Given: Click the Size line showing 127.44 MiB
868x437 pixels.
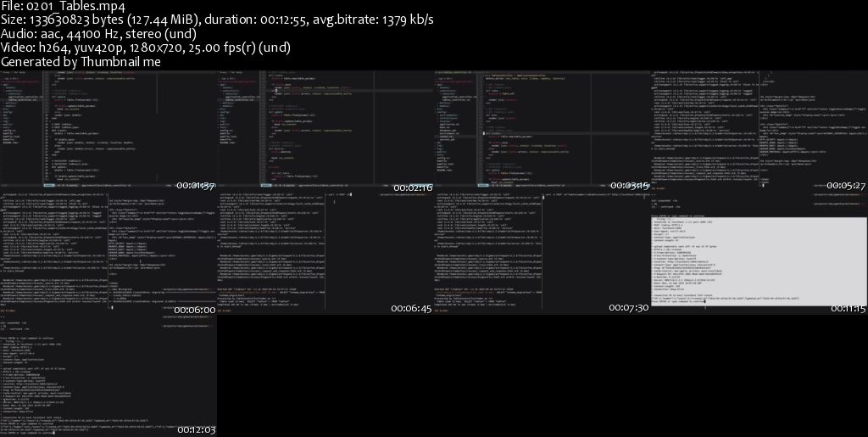Looking at the screenshot, I should pyautogui.click(x=217, y=20).
